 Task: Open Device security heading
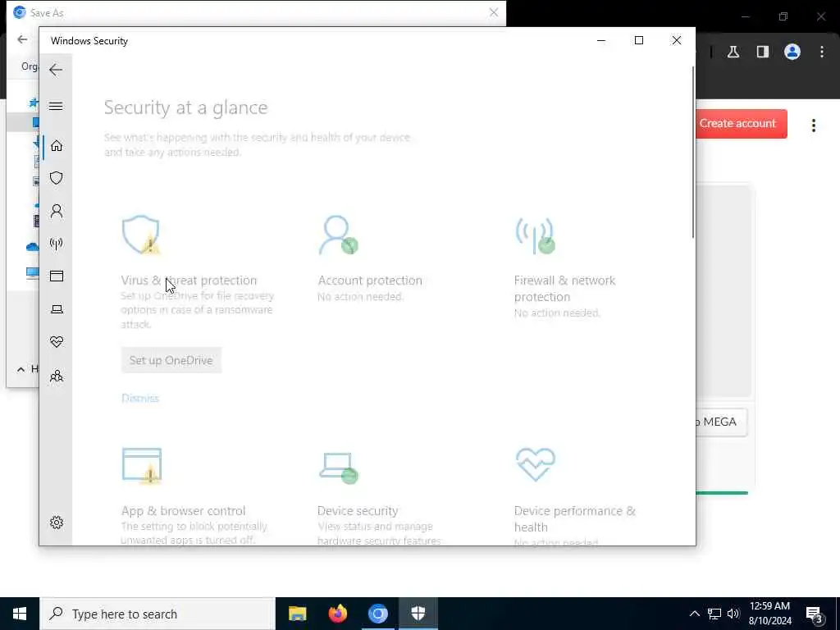[358, 510]
